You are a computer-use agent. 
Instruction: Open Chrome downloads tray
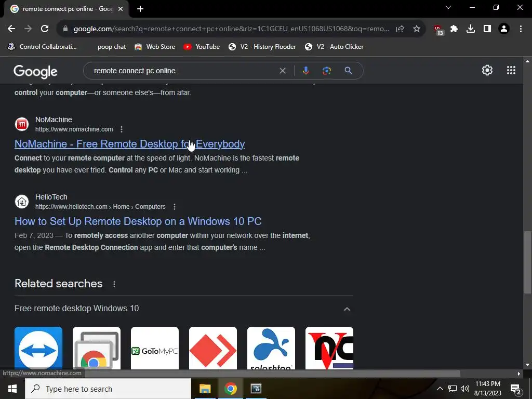tap(471, 29)
